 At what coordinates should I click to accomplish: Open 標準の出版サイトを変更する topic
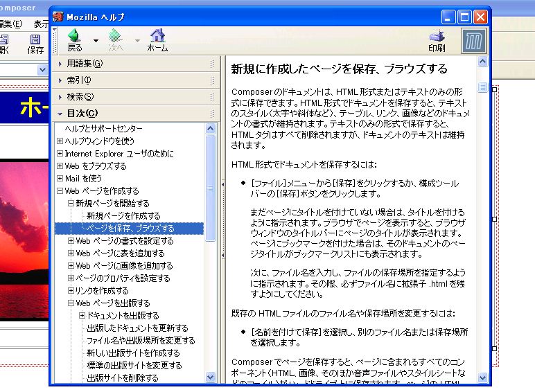(134, 366)
